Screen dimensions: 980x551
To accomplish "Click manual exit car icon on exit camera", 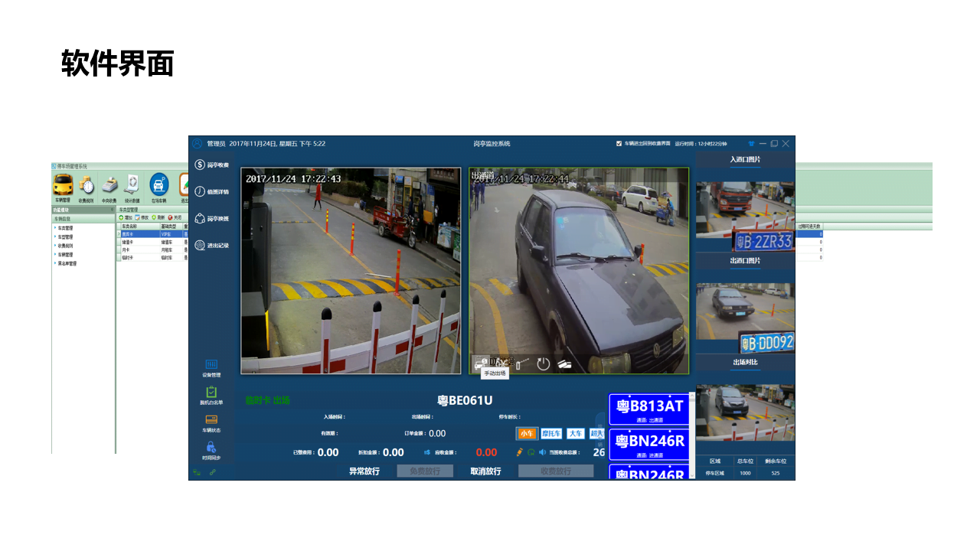I will click(x=481, y=363).
